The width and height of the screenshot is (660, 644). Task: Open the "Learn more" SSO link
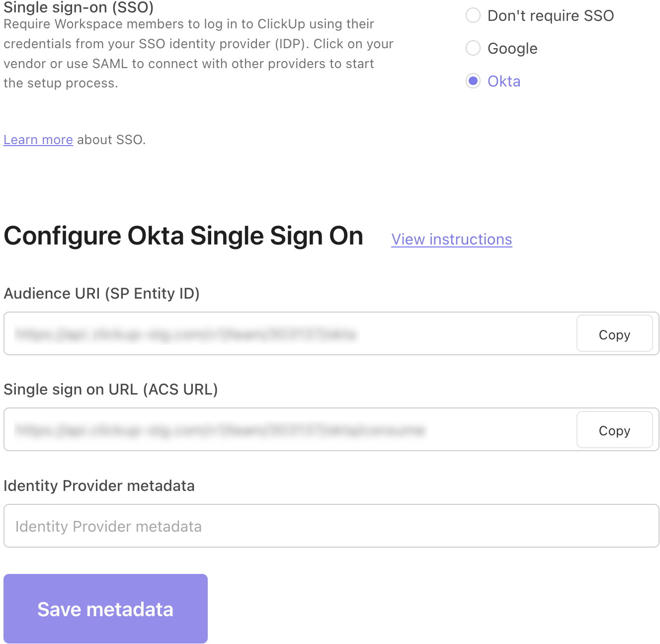[38, 140]
